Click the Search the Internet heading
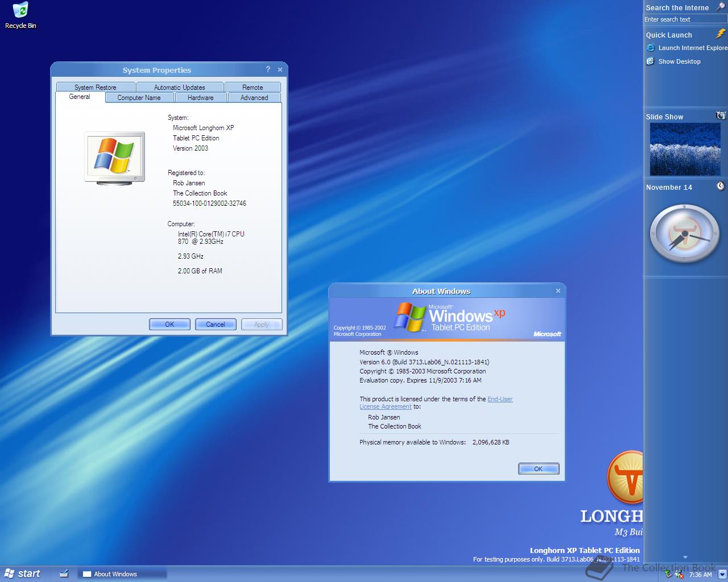Screen dimensions: 728x582 click(677, 7)
